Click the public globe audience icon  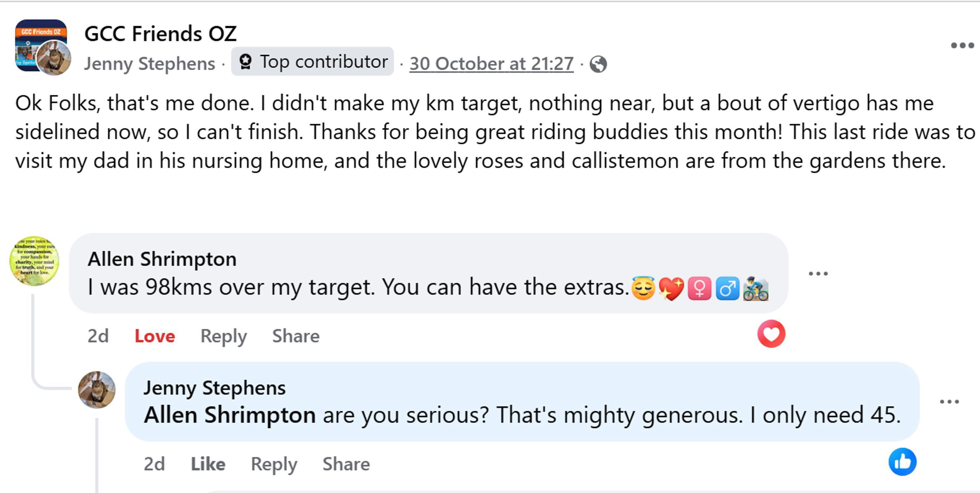click(598, 64)
